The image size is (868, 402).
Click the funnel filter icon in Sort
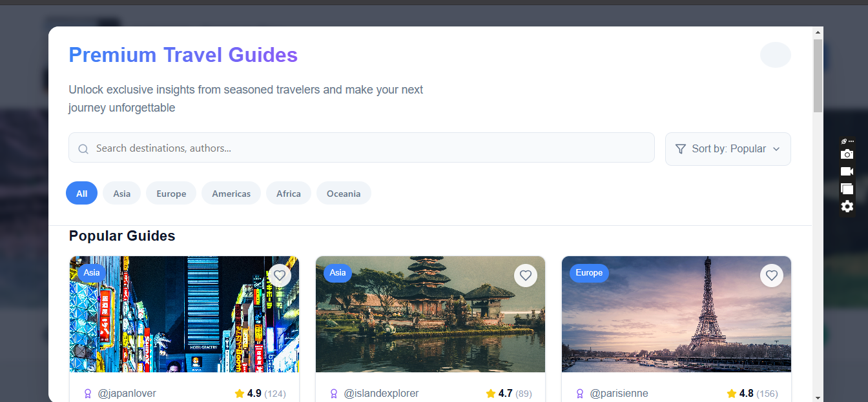tap(680, 149)
